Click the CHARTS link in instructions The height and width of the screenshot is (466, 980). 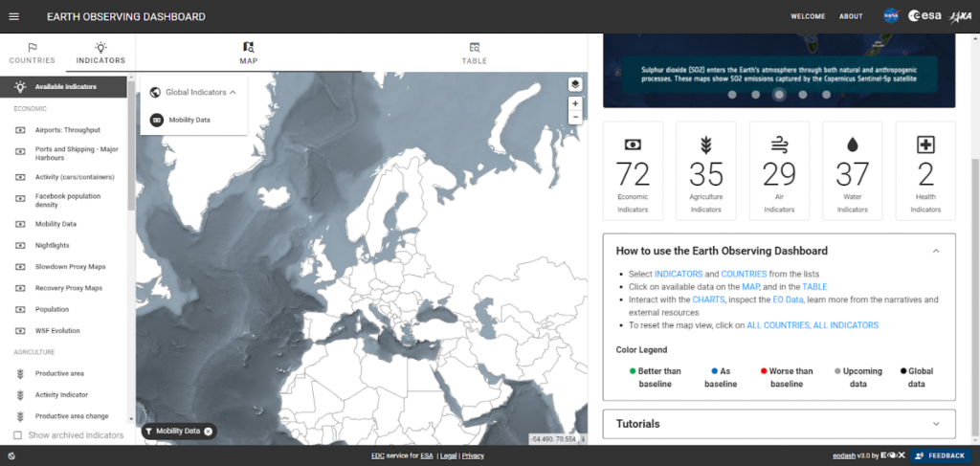708,300
